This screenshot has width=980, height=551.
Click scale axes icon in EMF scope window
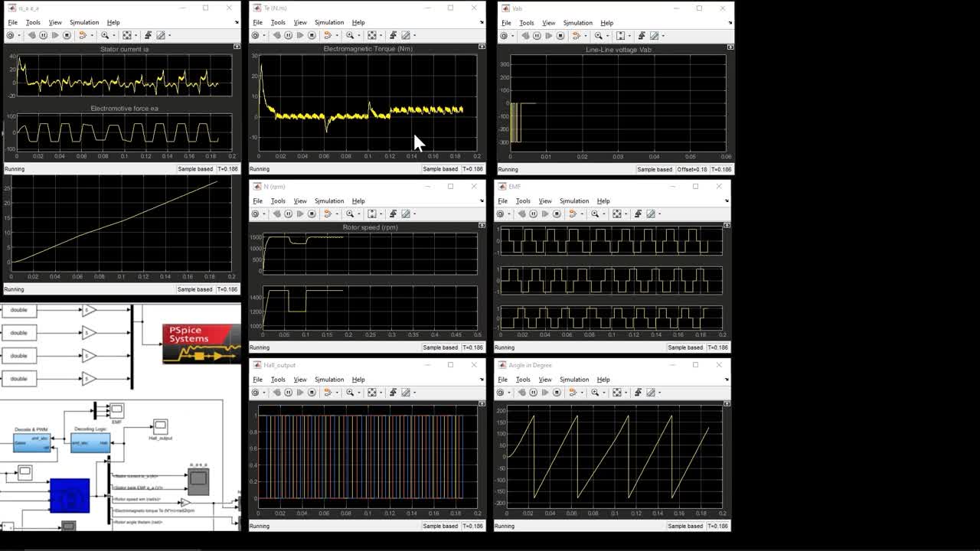[x=616, y=214]
